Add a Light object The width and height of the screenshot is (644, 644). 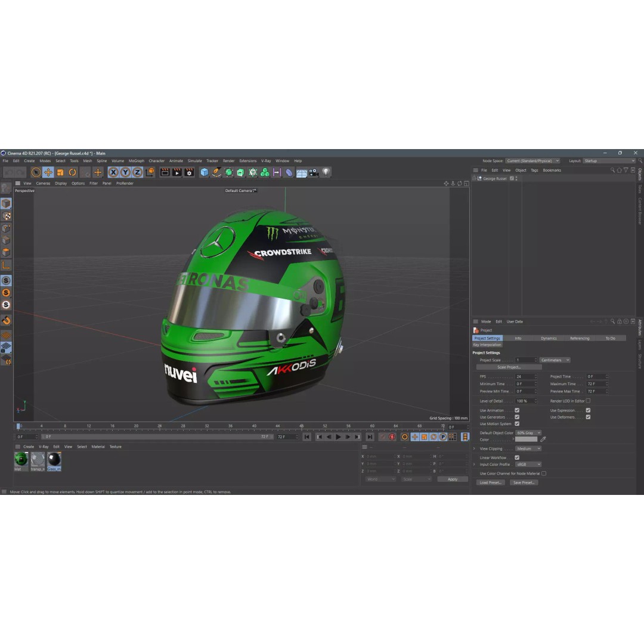326,172
